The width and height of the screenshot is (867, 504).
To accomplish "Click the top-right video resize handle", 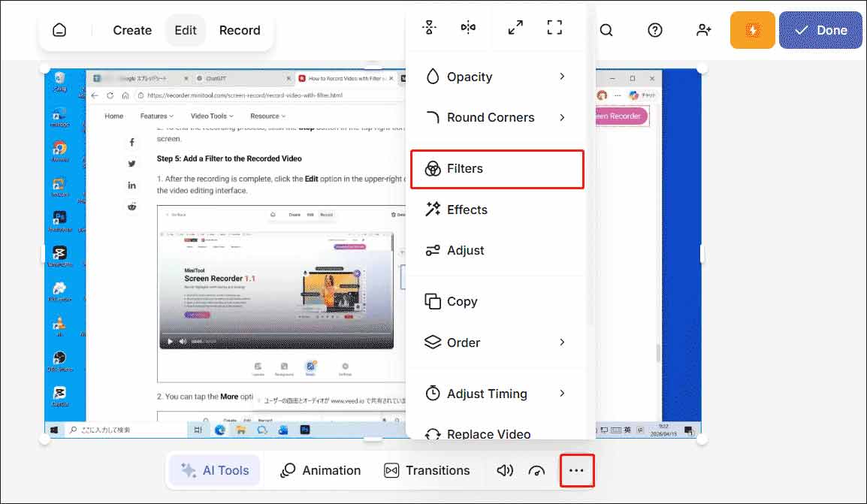I will pos(702,68).
